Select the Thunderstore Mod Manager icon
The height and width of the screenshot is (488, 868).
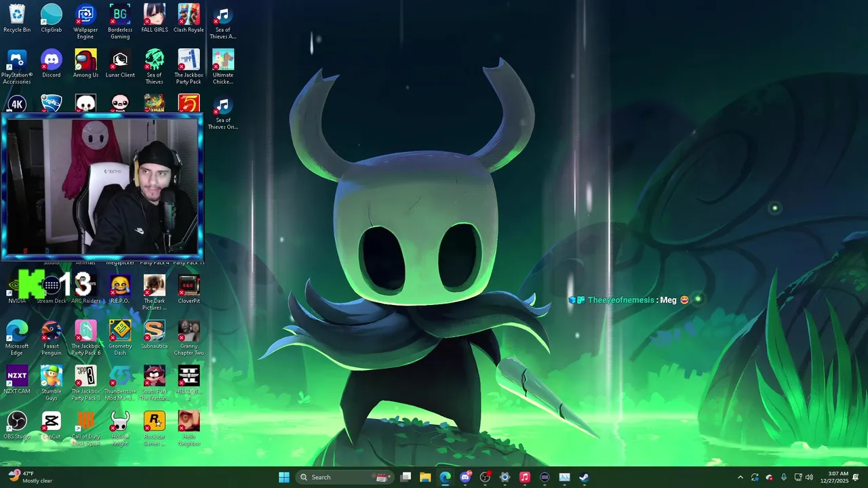coord(120,384)
